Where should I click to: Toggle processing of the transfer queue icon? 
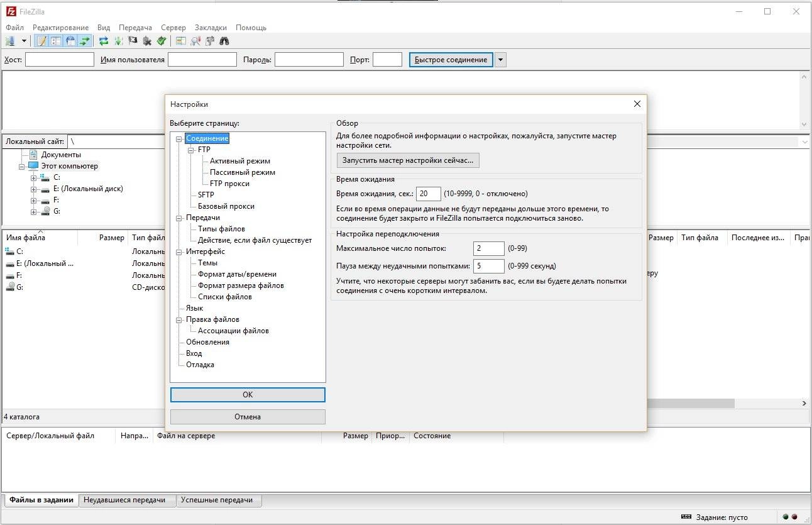(x=118, y=41)
